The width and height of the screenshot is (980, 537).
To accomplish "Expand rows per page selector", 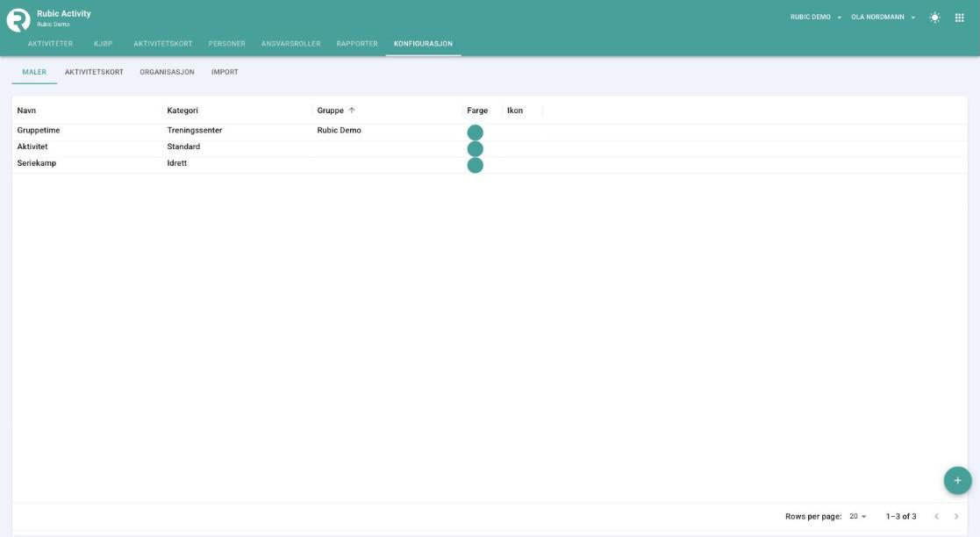I will (x=857, y=516).
